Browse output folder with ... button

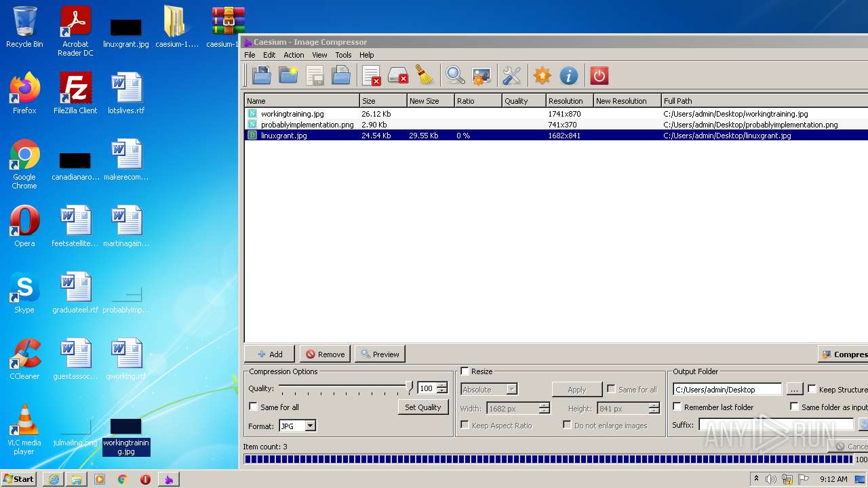click(794, 389)
